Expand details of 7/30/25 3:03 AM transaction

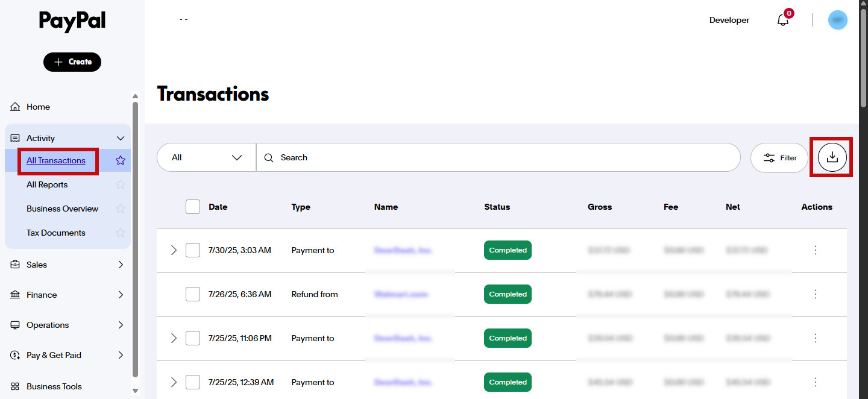click(174, 250)
